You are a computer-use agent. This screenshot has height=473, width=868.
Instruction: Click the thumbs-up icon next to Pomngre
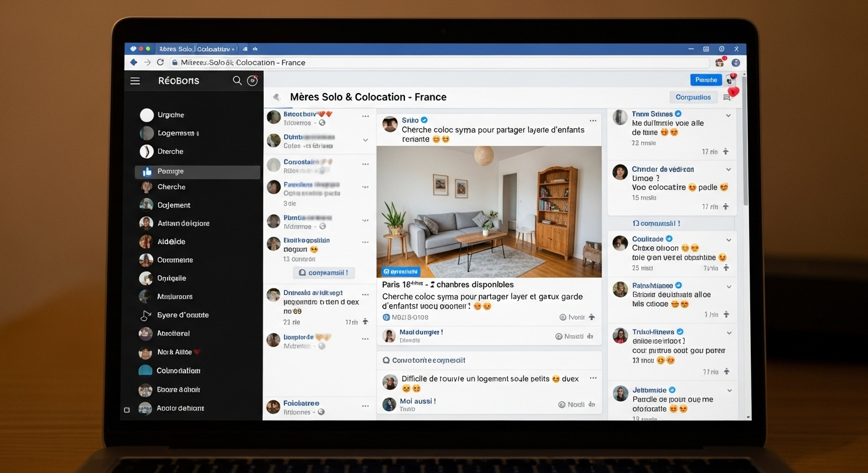point(147,172)
